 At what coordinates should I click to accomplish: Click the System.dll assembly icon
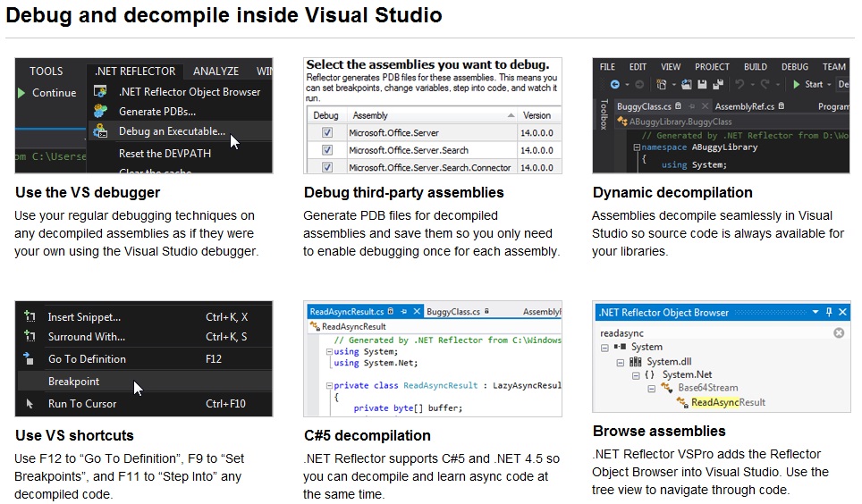click(x=636, y=361)
